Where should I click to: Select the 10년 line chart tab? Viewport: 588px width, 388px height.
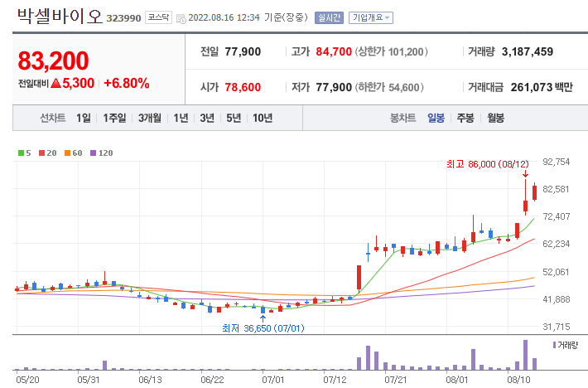point(263,118)
